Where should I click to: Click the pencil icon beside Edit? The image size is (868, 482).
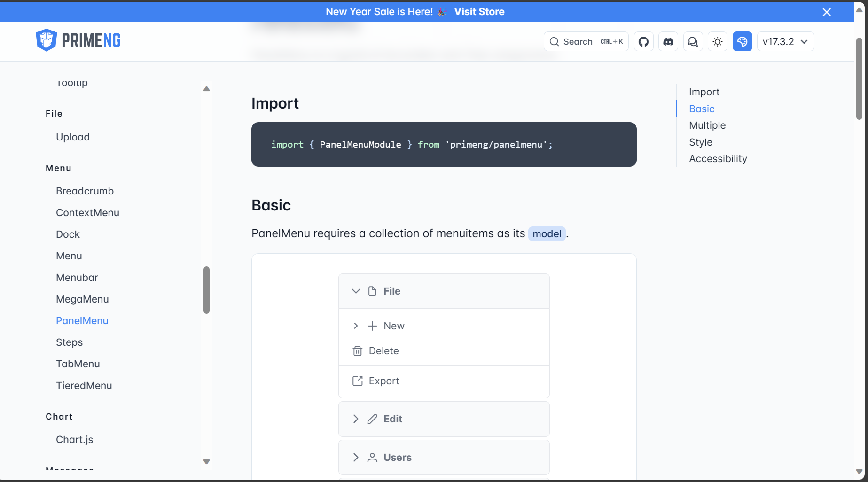(x=372, y=419)
